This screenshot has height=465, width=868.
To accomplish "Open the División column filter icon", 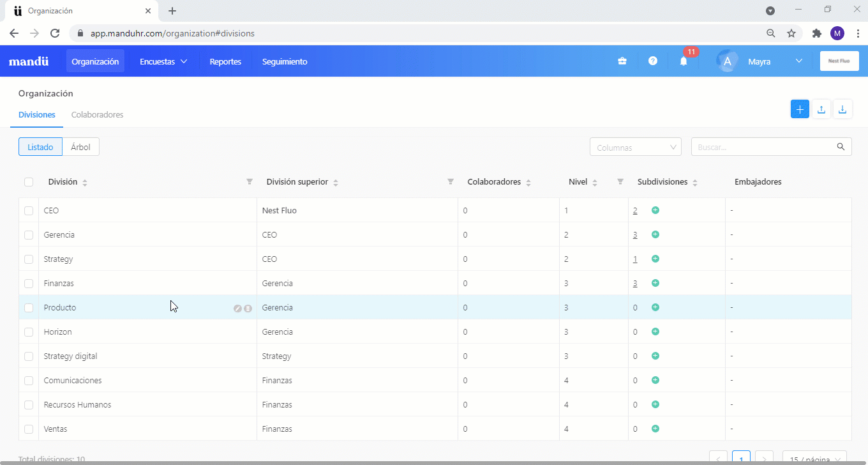I will point(250,182).
